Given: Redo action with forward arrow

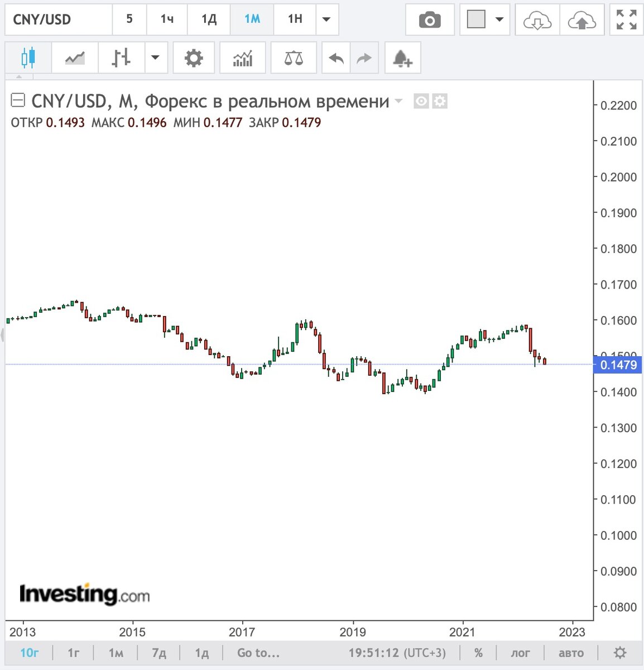Looking at the screenshot, I should pos(364,58).
